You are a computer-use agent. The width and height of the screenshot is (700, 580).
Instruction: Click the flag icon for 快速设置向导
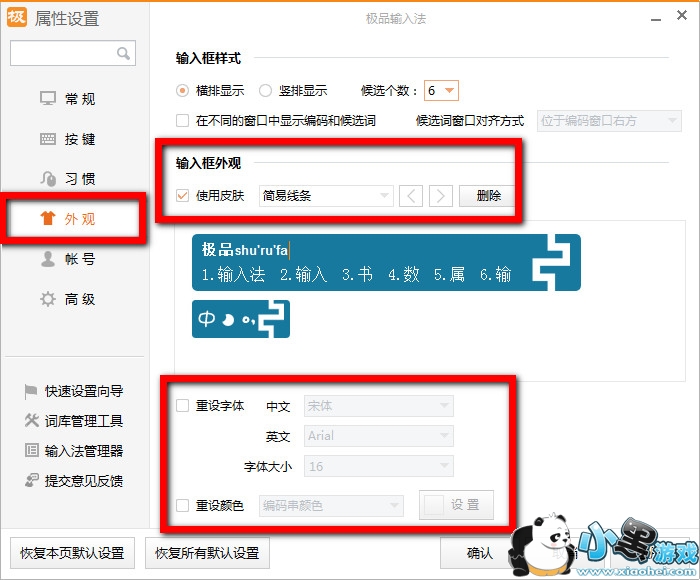[x=30, y=391]
